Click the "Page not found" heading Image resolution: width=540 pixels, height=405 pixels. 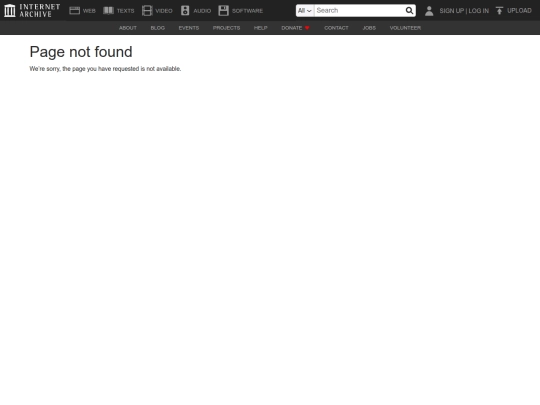click(x=81, y=52)
